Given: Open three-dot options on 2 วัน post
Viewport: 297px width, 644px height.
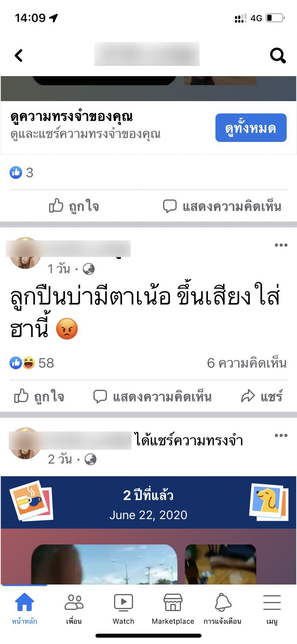Looking at the screenshot, I should click(x=281, y=435).
